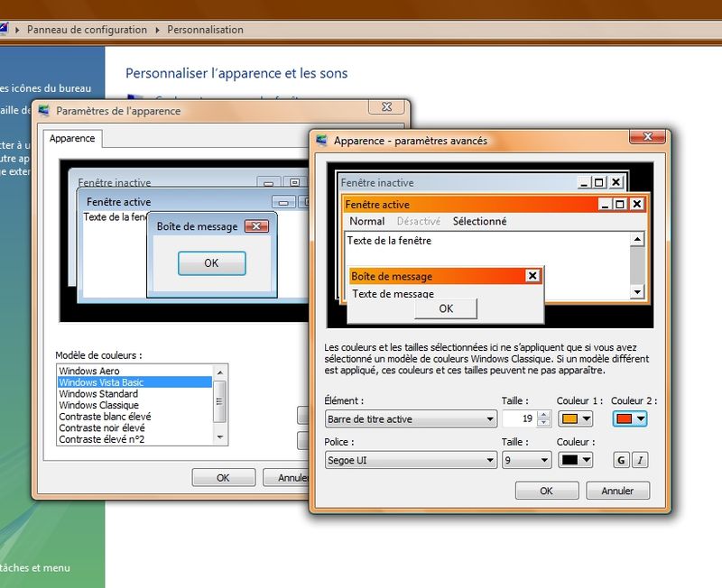Expand breadcrumb arrow before Personnalisation
The height and width of the screenshot is (588, 722).
[157, 30]
